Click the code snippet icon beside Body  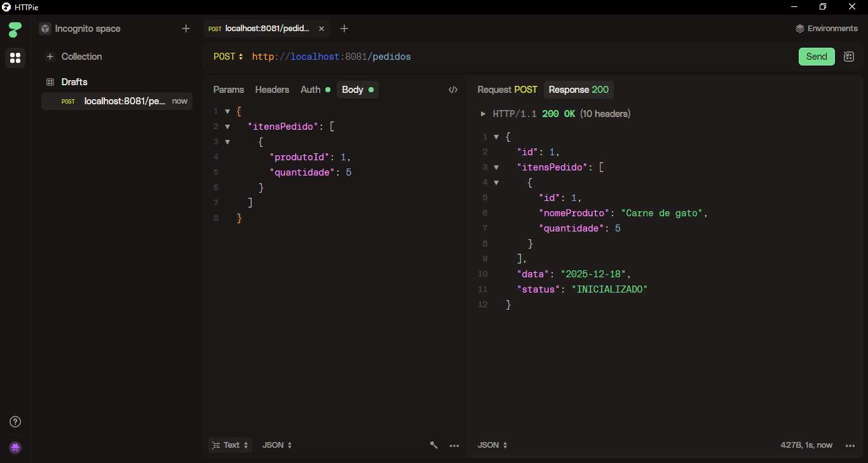pyautogui.click(x=452, y=90)
